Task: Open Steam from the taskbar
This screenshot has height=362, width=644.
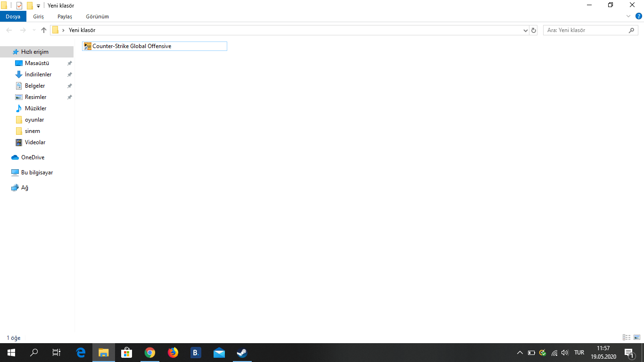Action: click(242, 353)
